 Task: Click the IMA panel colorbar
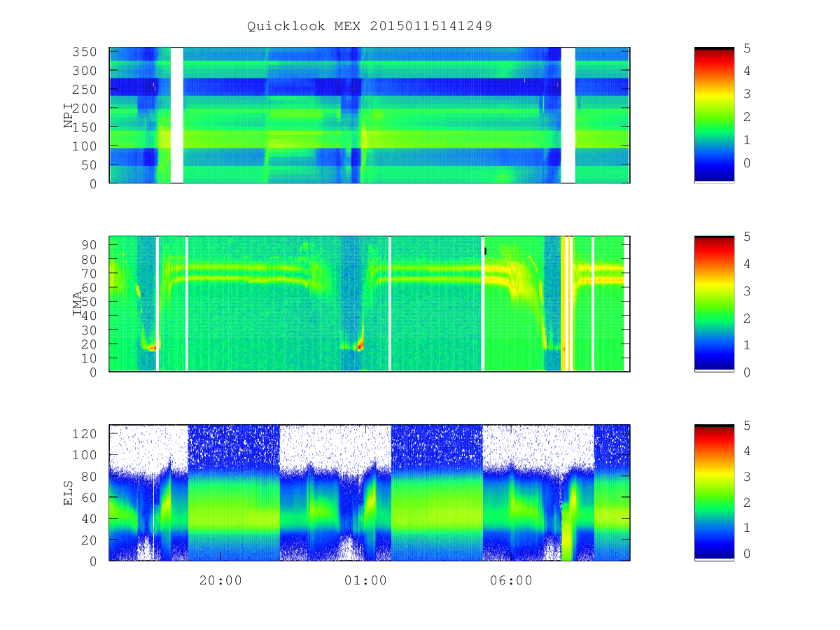(714, 304)
